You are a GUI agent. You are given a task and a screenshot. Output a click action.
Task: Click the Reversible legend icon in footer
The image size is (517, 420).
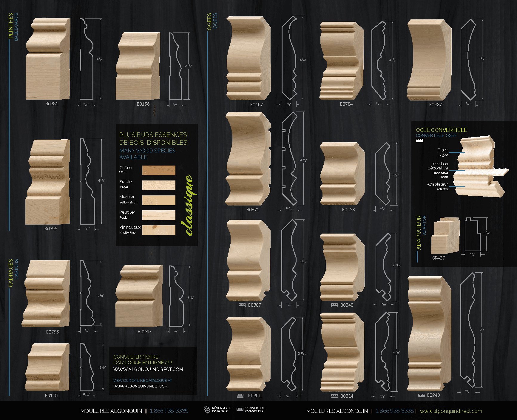[x=207, y=410]
